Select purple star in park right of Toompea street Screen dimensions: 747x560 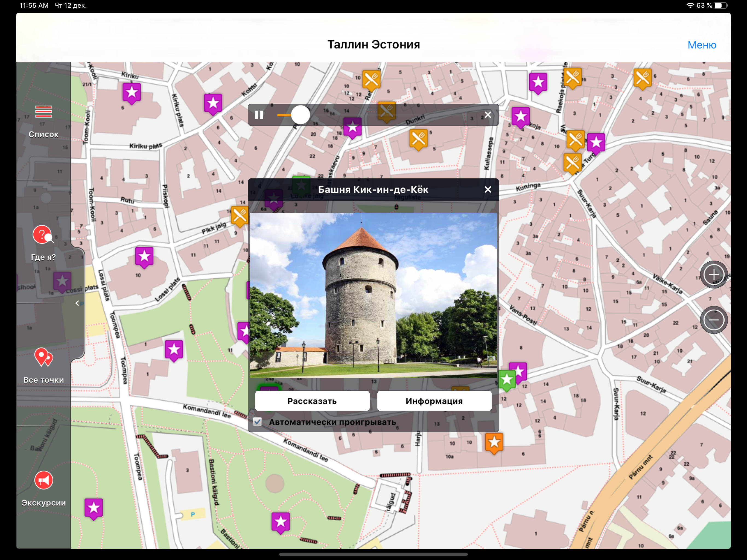tap(174, 351)
